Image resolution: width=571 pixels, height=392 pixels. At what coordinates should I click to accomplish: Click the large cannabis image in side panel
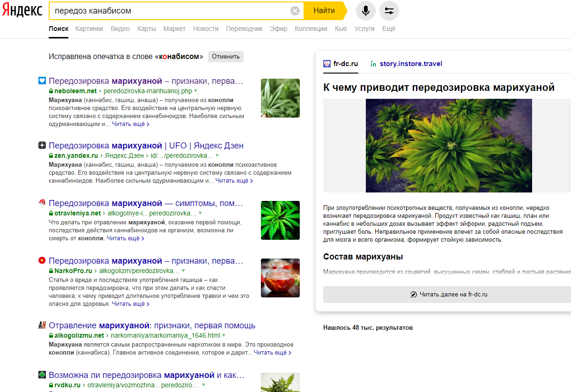(449, 146)
